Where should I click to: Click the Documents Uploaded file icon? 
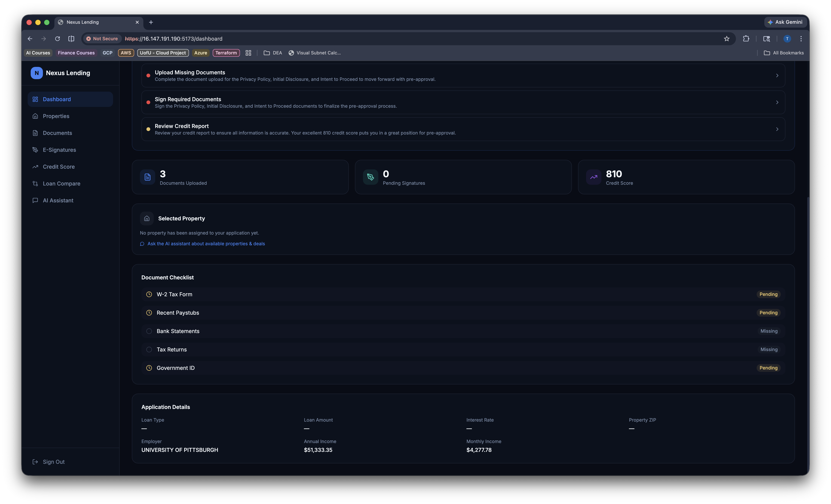[147, 177]
